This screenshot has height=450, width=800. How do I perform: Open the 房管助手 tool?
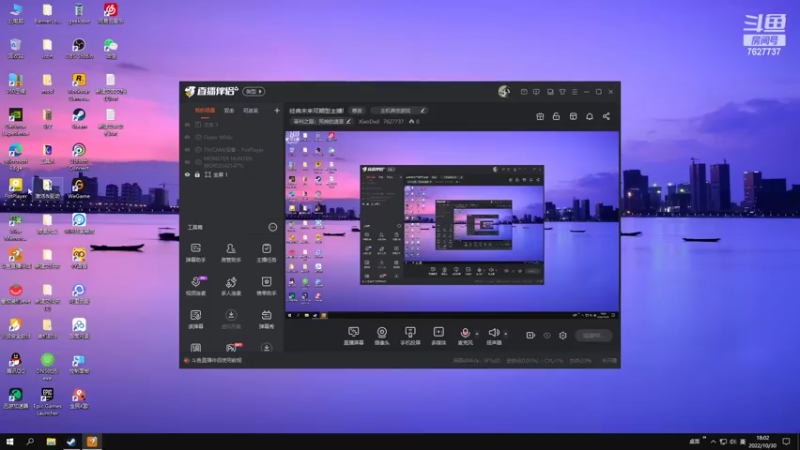point(231,253)
